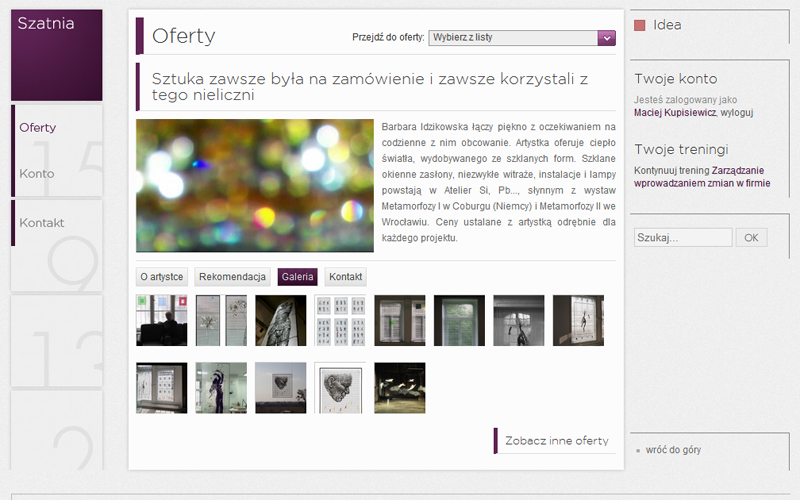Click the Szukaj search field
Viewport: 800px width, 500px height.
pyautogui.click(x=683, y=238)
